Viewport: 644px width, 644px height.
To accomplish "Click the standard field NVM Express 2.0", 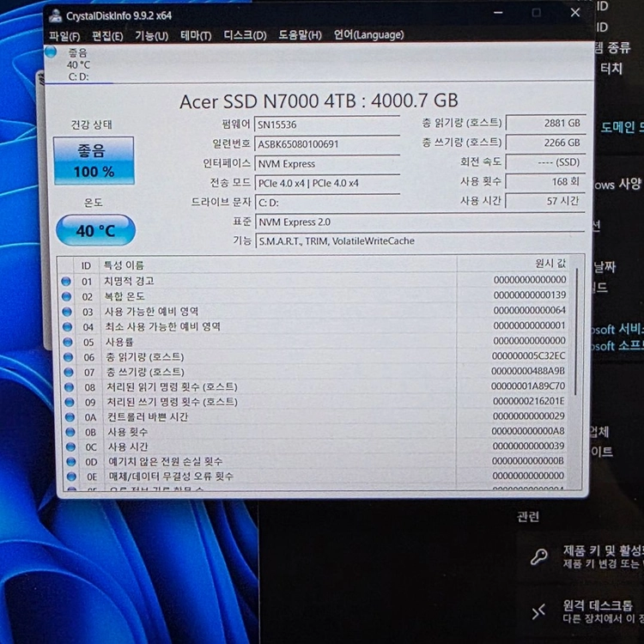I will pyautogui.click(x=420, y=222).
